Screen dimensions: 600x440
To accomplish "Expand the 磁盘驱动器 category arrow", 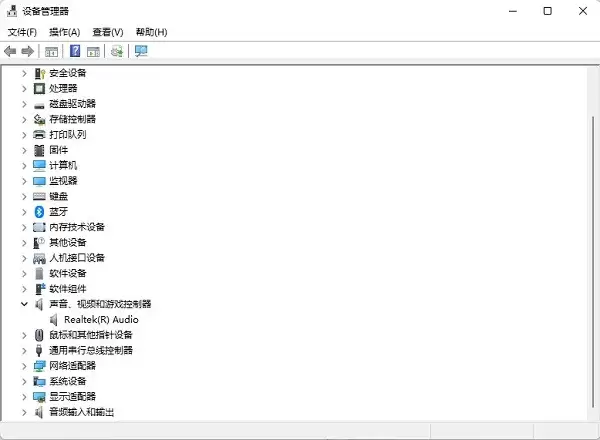I will (24, 104).
